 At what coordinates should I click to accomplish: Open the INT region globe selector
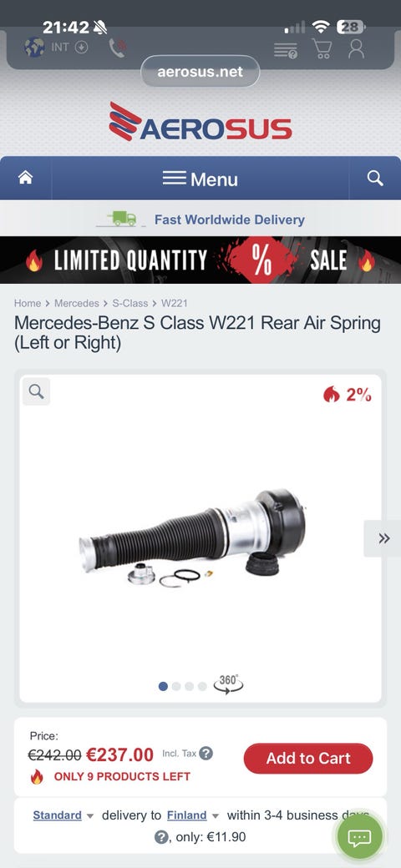[56, 47]
